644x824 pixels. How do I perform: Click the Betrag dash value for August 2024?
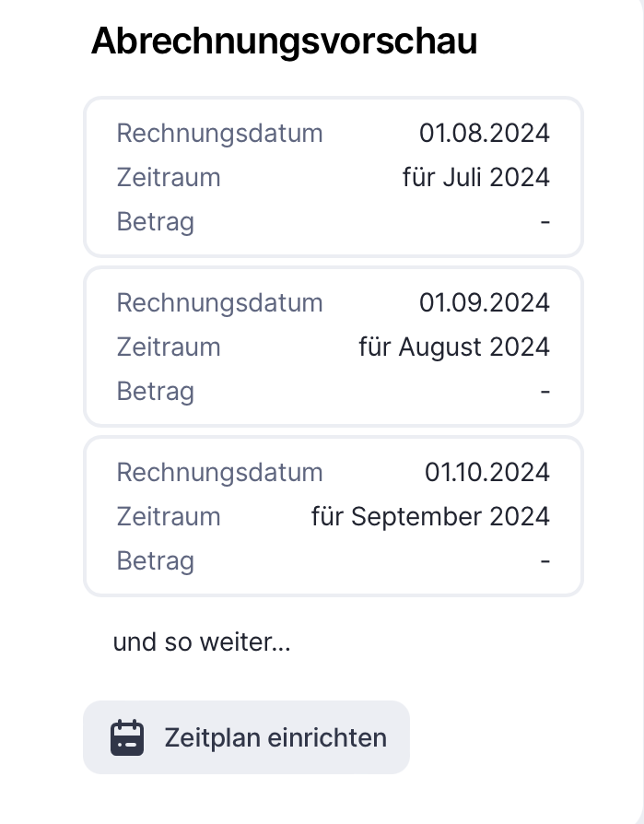545,391
